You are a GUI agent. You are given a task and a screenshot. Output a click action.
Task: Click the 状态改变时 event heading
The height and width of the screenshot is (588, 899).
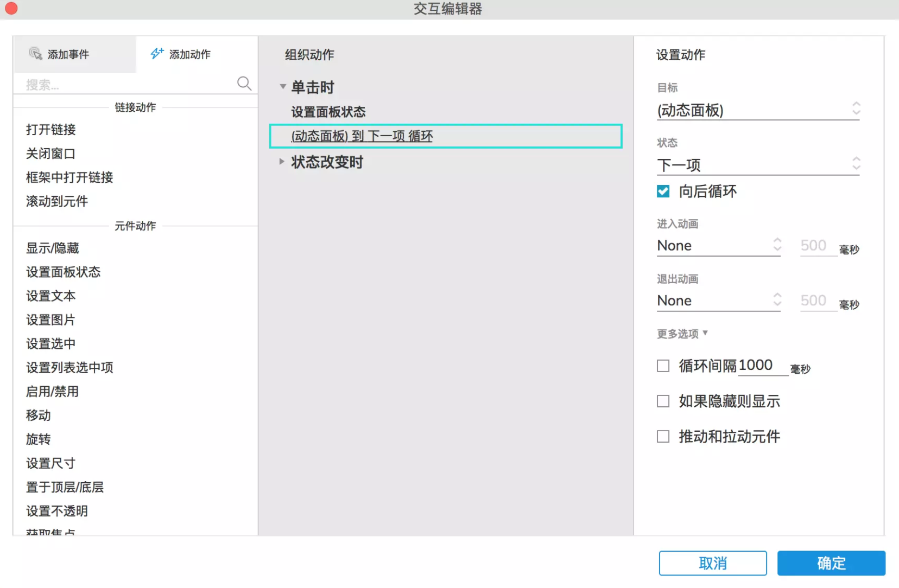point(327,162)
